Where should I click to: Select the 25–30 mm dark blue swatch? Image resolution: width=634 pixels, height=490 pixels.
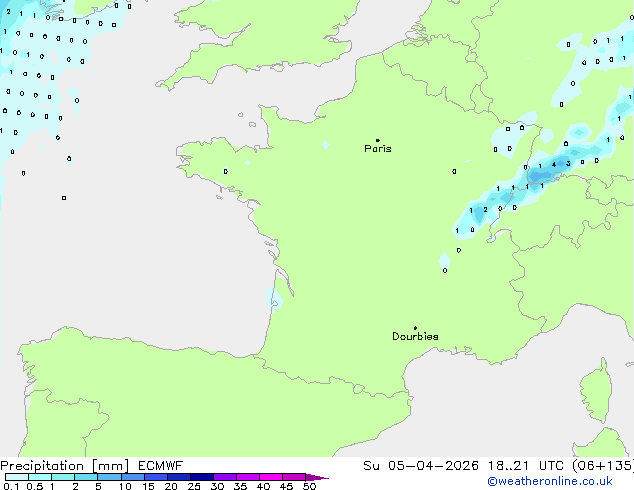[202, 477]
